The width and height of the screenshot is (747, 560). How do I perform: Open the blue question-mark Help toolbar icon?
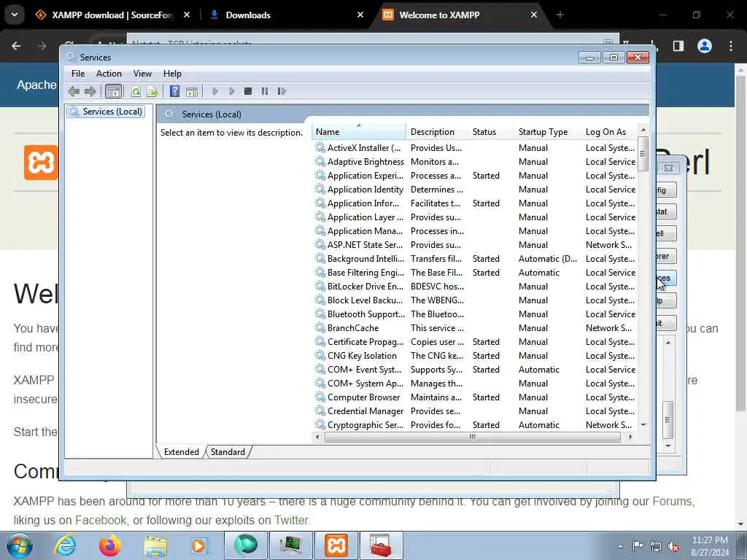(175, 91)
